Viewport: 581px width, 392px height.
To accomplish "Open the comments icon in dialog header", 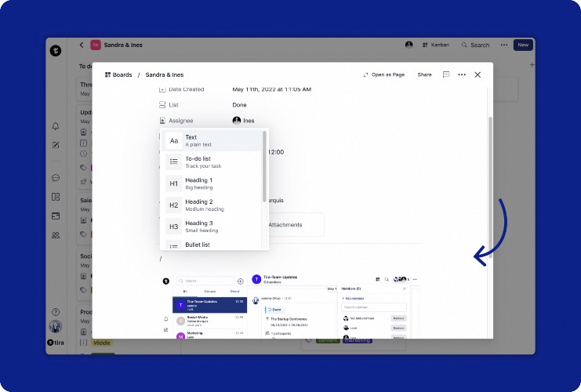I will pyautogui.click(x=446, y=74).
